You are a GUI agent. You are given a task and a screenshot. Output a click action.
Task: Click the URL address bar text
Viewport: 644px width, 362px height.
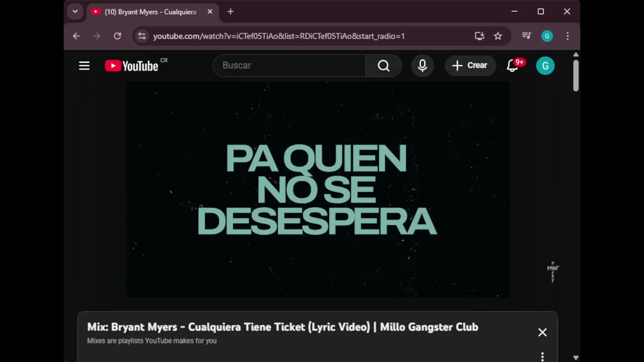coord(279,36)
